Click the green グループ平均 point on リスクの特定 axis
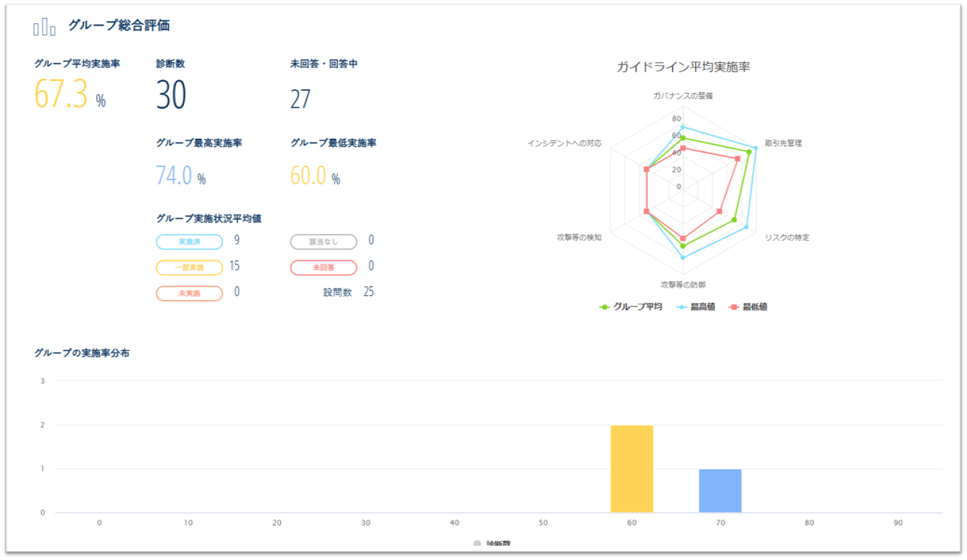The image size is (967, 560). coord(734,220)
